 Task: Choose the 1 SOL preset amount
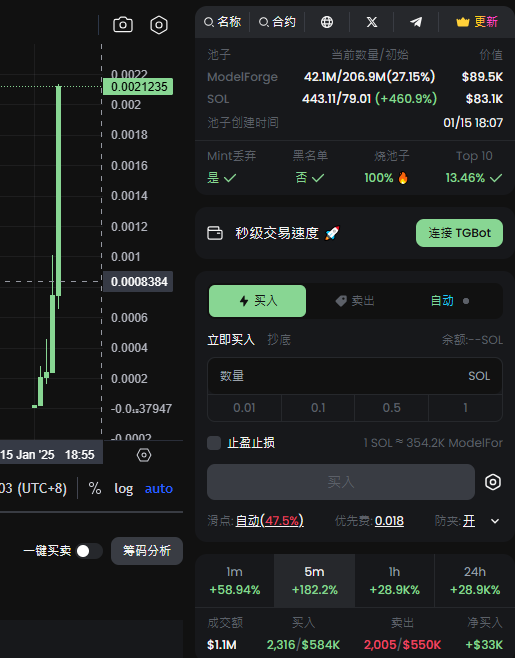tap(465, 408)
